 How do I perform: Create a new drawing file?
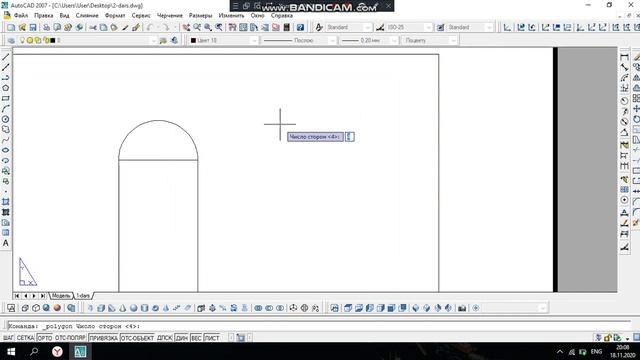point(11,27)
